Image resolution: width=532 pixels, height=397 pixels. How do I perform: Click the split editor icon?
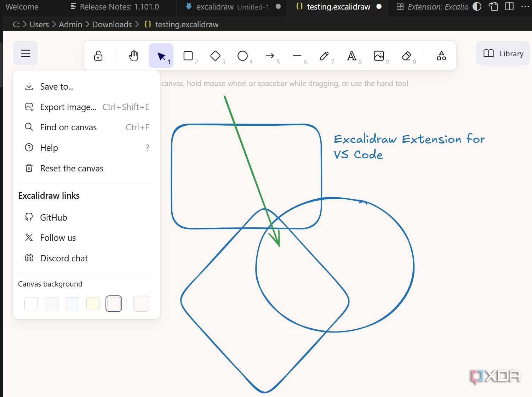(x=509, y=7)
